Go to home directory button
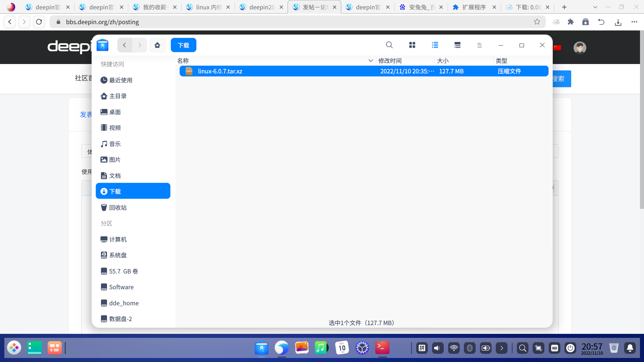Image resolution: width=644 pixels, height=362 pixels. 157,45
